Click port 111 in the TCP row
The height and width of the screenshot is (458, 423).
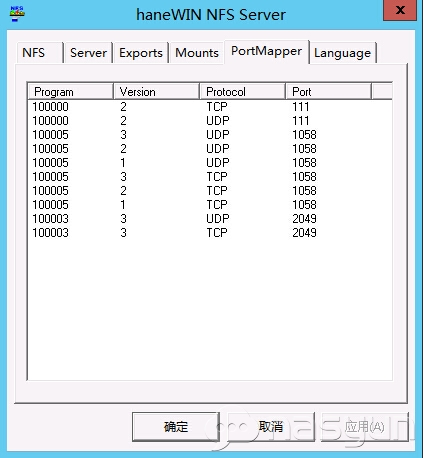click(301, 107)
